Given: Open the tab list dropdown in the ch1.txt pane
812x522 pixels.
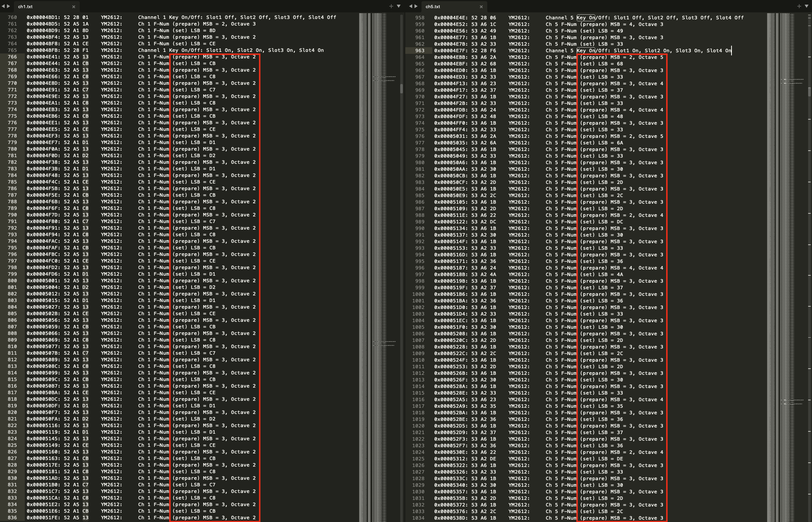Looking at the screenshot, I should pyautogui.click(x=399, y=6).
